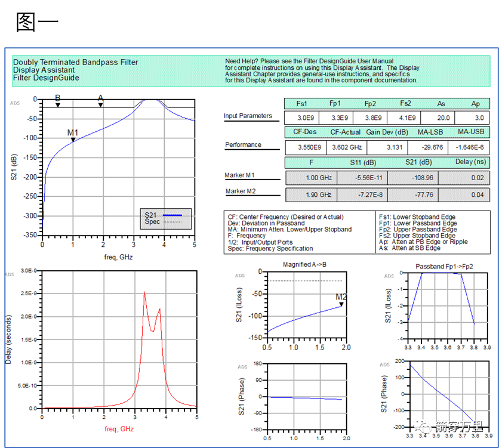Click the blue passband curve in Passband plot
Screen dimensions: 499x448
(441, 273)
